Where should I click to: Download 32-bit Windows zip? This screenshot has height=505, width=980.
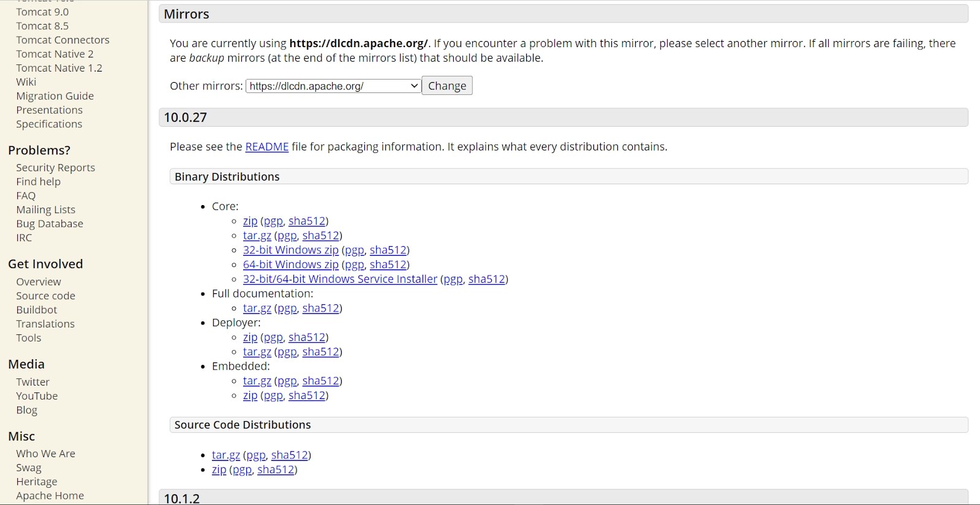point(291,250)
